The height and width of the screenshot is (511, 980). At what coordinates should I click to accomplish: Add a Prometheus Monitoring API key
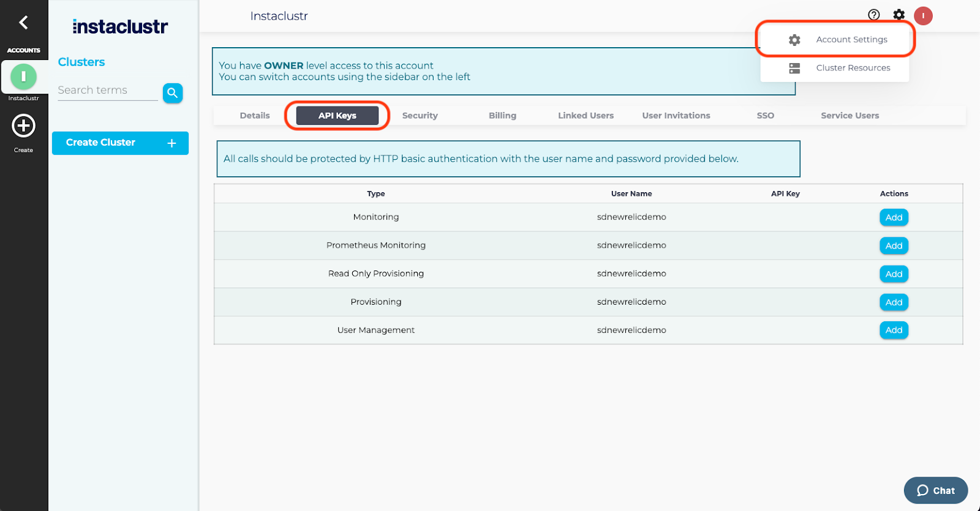click(894, 245)
